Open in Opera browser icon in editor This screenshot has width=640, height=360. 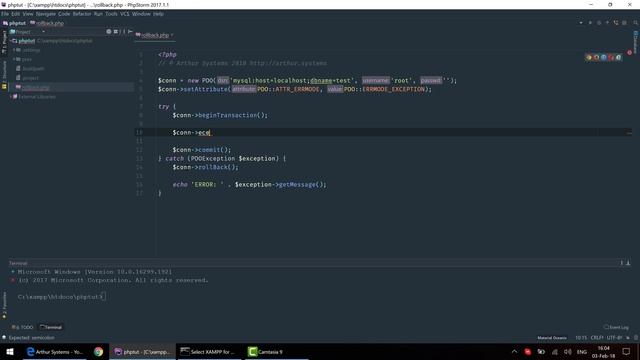(x=611, y=58)
